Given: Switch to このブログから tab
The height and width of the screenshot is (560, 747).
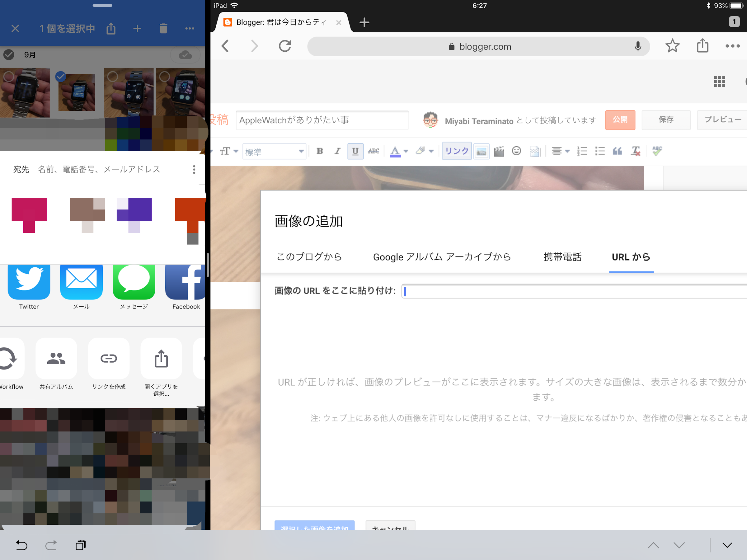Looking at the screenshot, I should coord(309,257).
